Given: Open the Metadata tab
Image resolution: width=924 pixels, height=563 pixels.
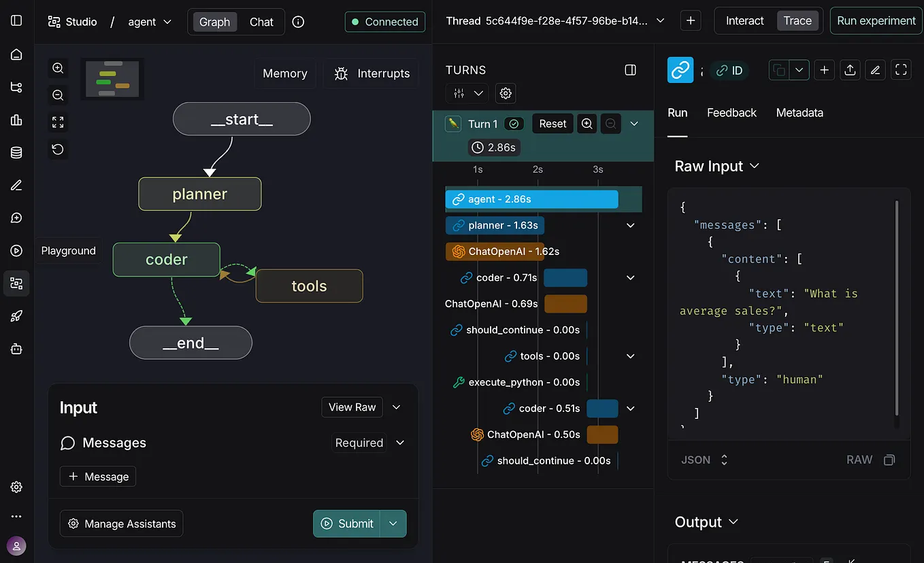Looking at the screenshot, I should coord(799,112).
